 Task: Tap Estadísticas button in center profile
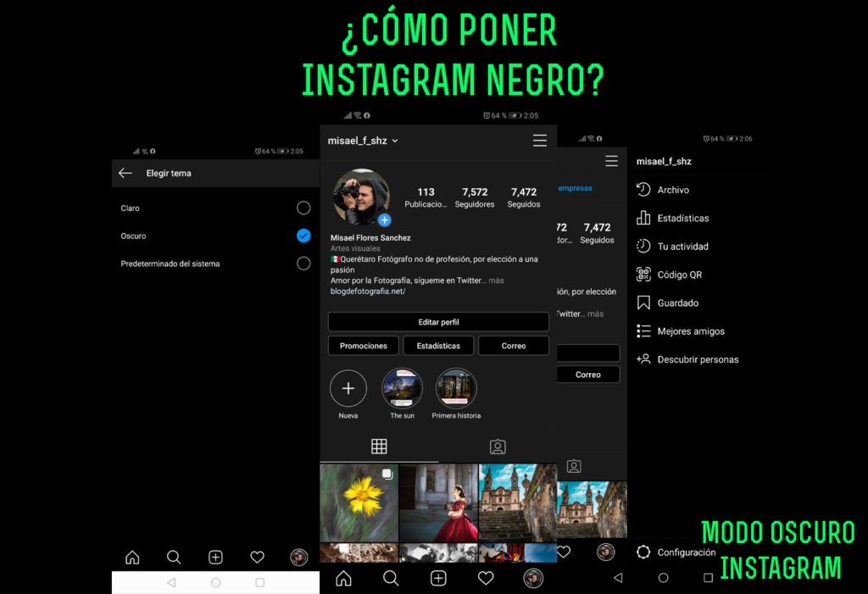(438, 346)
